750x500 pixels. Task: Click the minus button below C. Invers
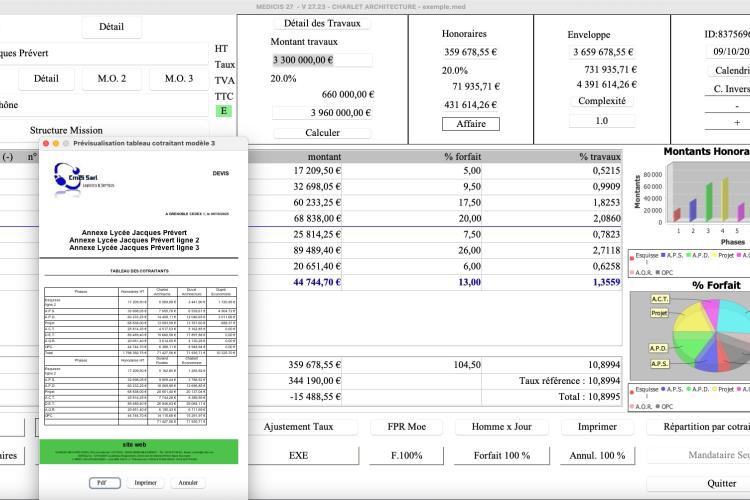[x=729, y=106]
